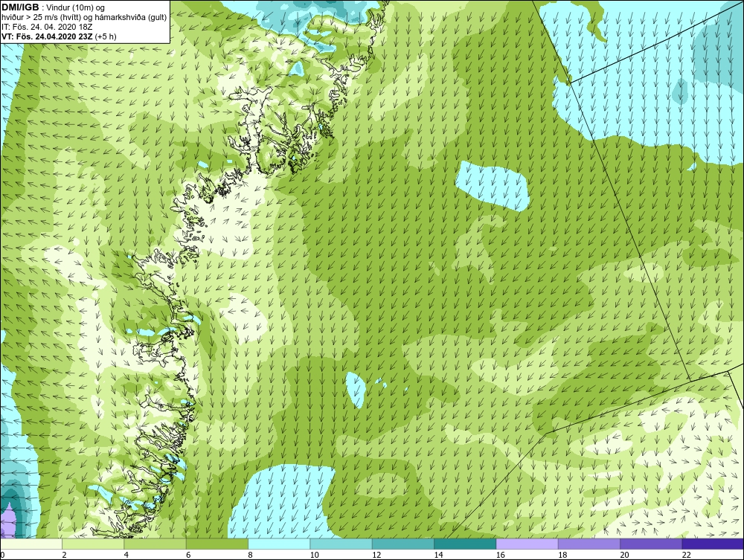Click the scale label '10'
744x560 pixels.
[314, 556]
